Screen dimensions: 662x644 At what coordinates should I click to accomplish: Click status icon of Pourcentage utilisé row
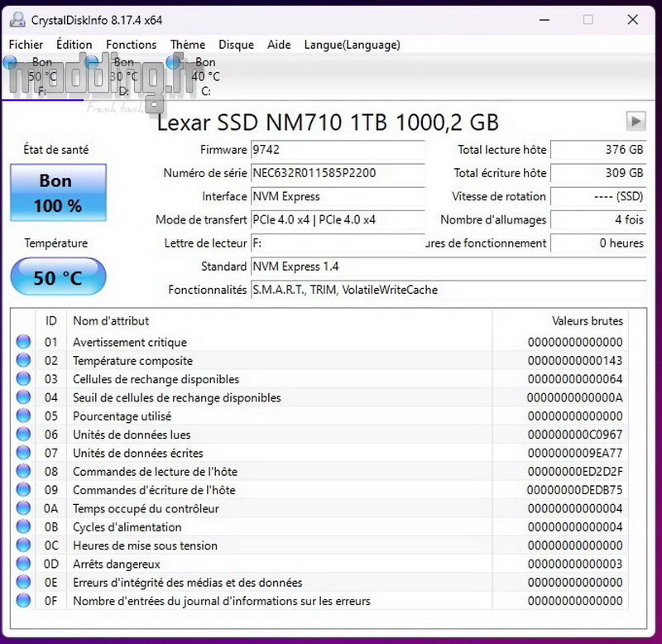(x=24, y=416)
